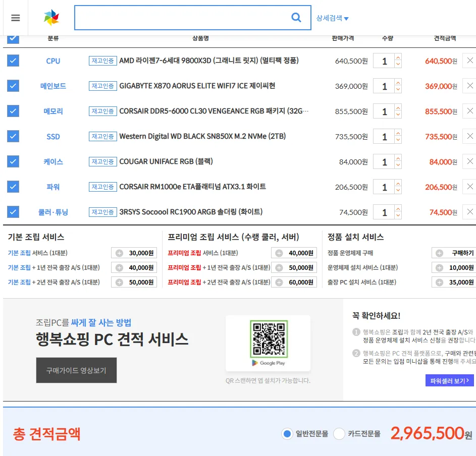
Task: Select the 일반전문몰 radio option
Action: pos(287,434)
